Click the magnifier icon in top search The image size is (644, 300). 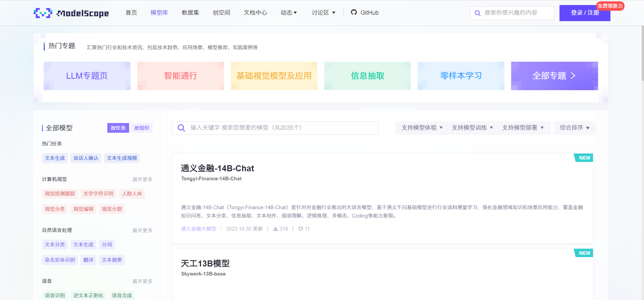point(477,13)
